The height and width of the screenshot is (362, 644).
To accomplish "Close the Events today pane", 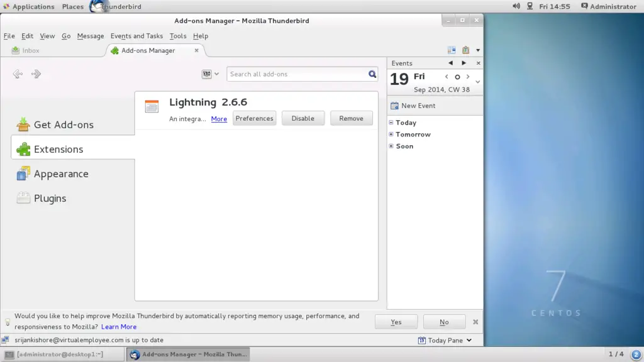I will [478, 63].
